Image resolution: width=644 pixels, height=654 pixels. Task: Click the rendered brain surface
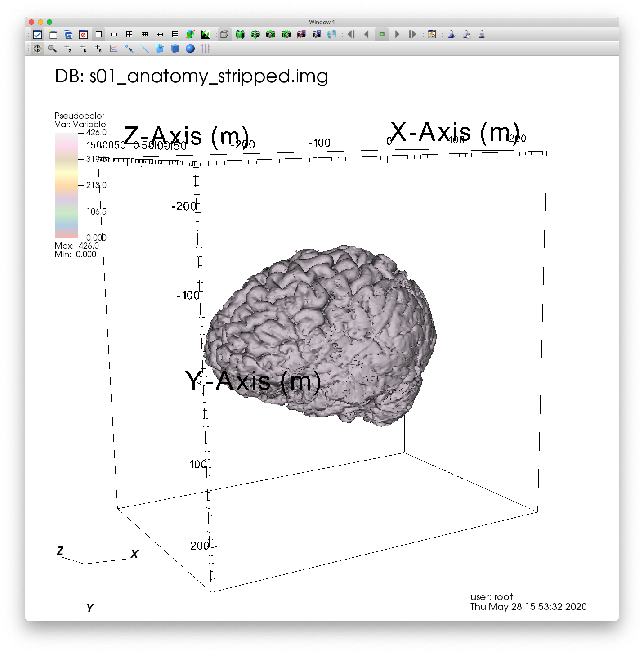pyautogui.click(x=320, y=335)
